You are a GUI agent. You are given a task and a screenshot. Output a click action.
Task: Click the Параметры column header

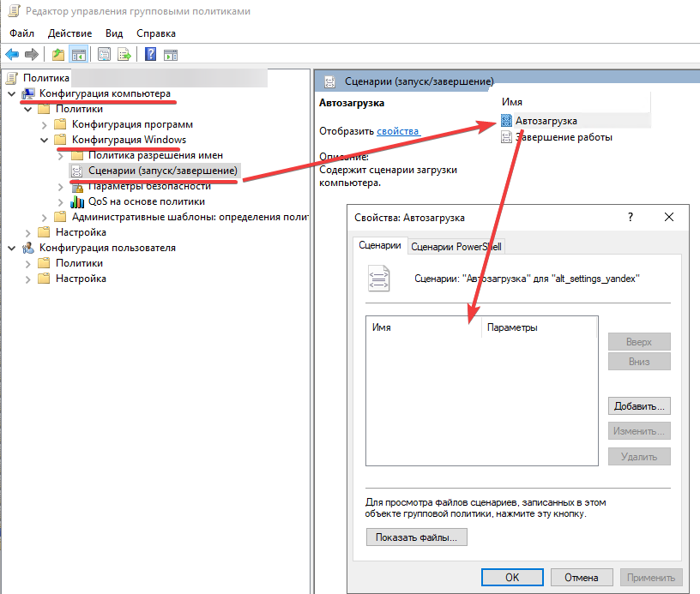click(540, 327)
